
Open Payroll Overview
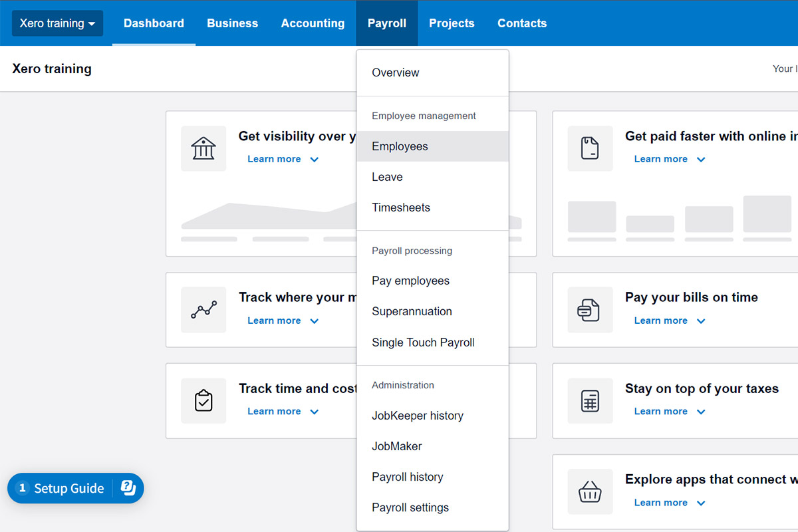(x=395, y=72)
